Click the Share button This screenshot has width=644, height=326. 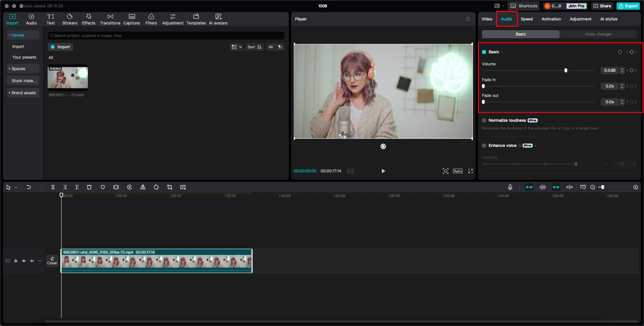(602, 6)
